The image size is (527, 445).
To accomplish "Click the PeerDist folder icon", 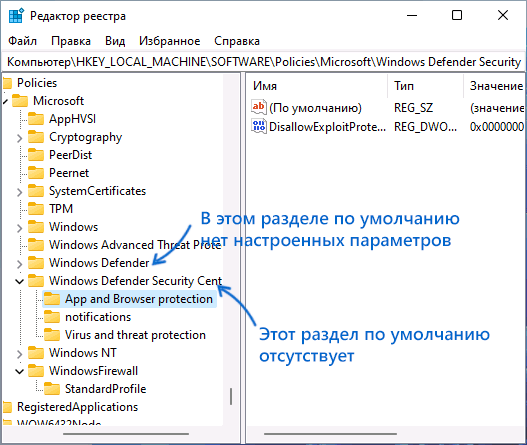I will (x=36, y=155).
